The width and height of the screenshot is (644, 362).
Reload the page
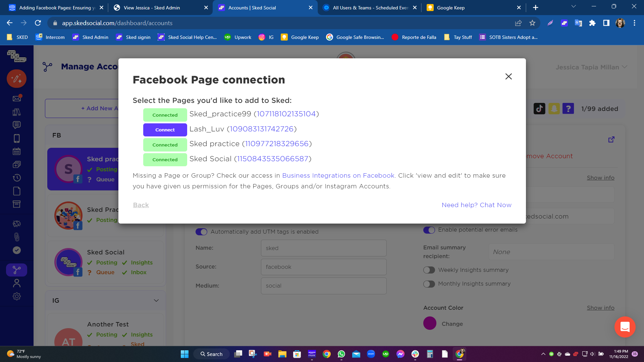pyautogui.click(x=38, y=23)
